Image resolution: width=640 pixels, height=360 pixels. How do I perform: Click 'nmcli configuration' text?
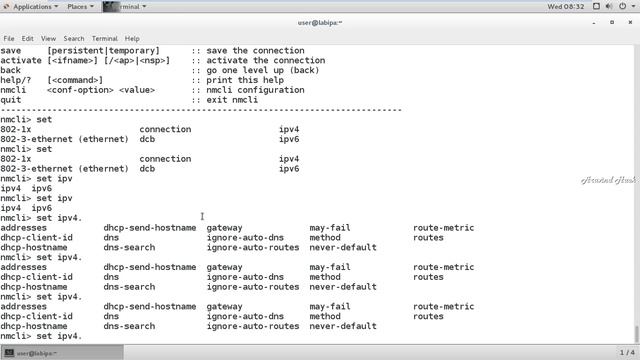[255, 90]
